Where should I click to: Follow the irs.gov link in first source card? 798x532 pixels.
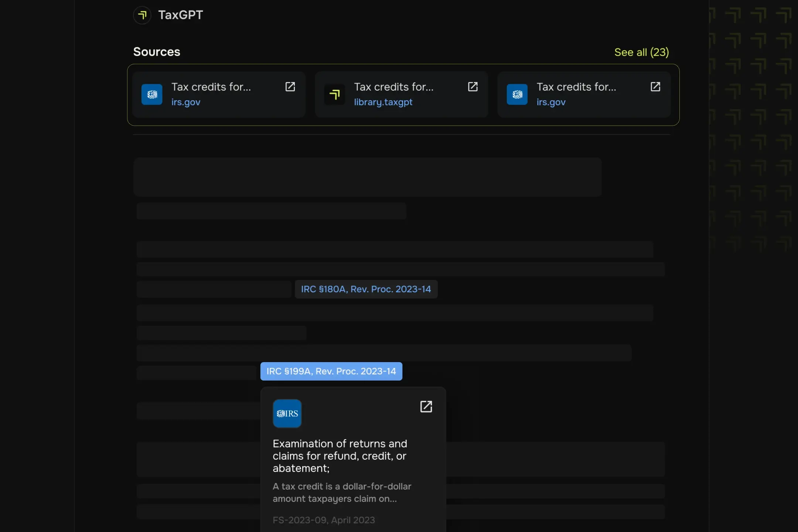pos(186,102)
